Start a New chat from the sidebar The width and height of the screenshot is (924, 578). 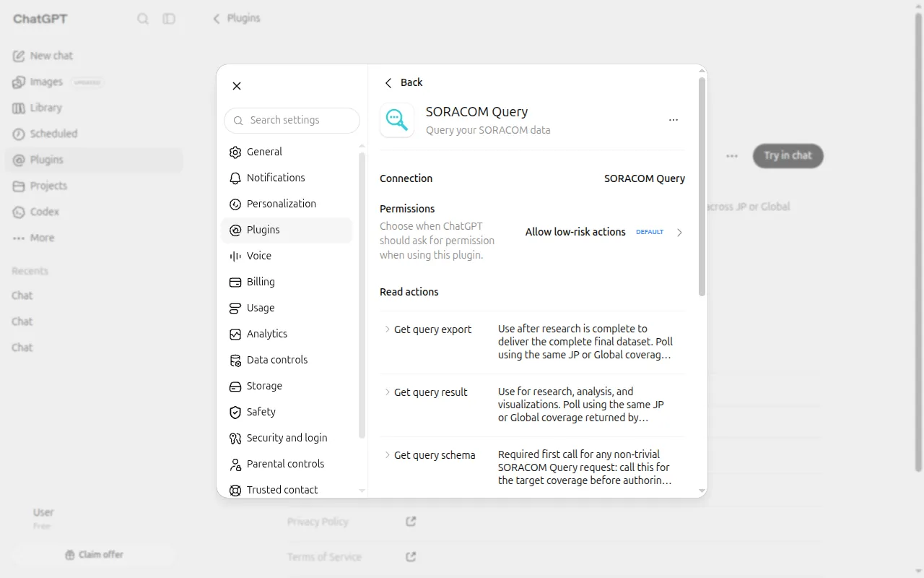click(x=94, y=56)
